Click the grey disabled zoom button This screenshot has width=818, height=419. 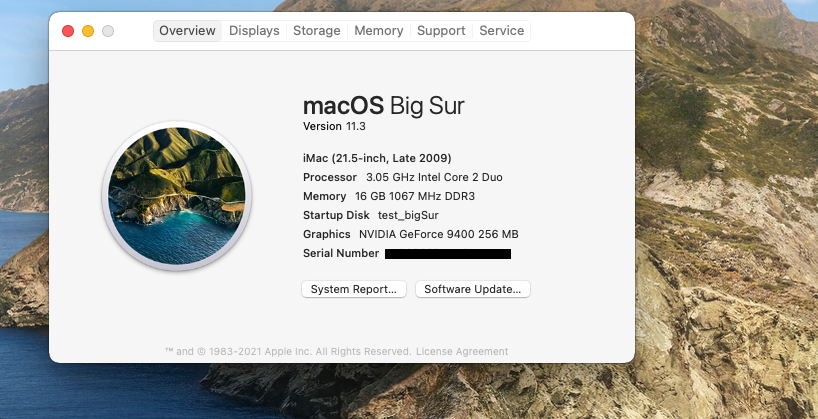pos(108,31)
